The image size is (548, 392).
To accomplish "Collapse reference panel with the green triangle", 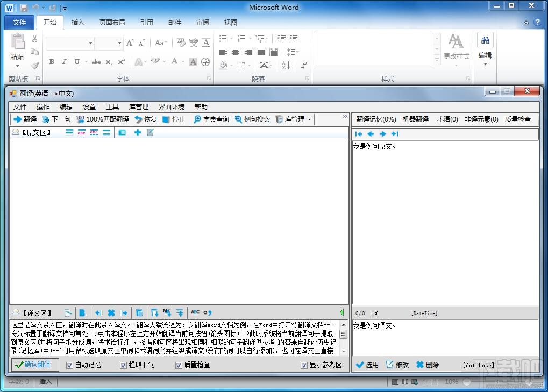I will pyautogui.click(x=342, y=312).
